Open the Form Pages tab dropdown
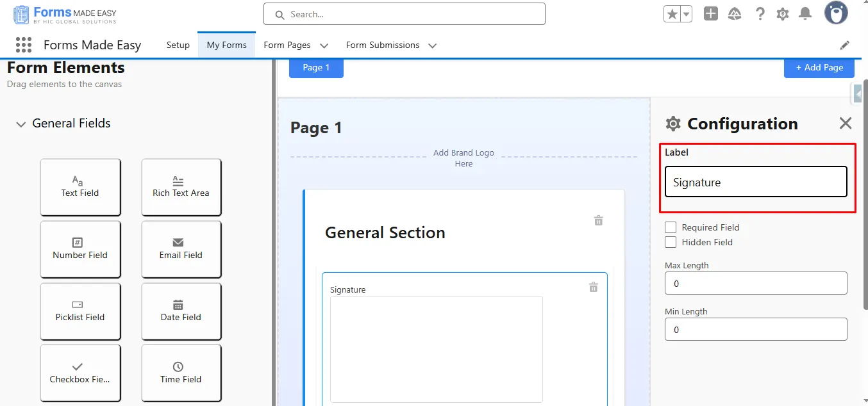Viewport: 868px width, 406px height. coord(324,45)
